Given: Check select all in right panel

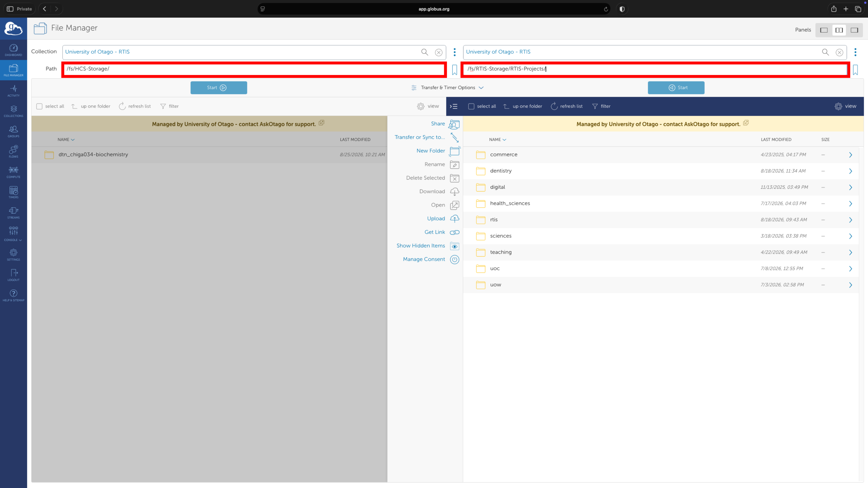Looking at the screenshot, I should pos(471,106).
